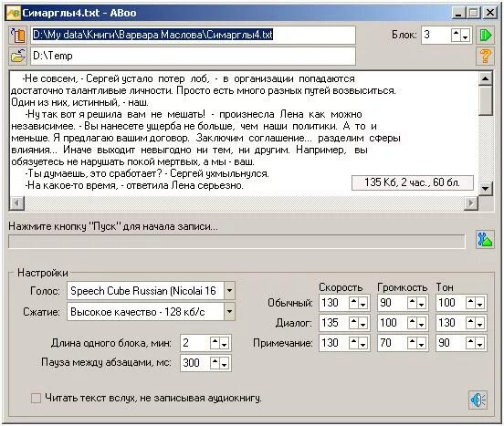Viewport: 504px width, 426px height.
Task: Open the Голос voice dropdown
Action: pos(229,291)
